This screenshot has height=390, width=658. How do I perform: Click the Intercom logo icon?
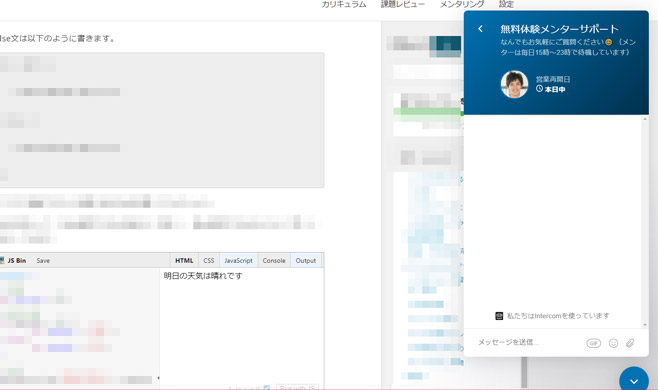(x=499, y=316)
